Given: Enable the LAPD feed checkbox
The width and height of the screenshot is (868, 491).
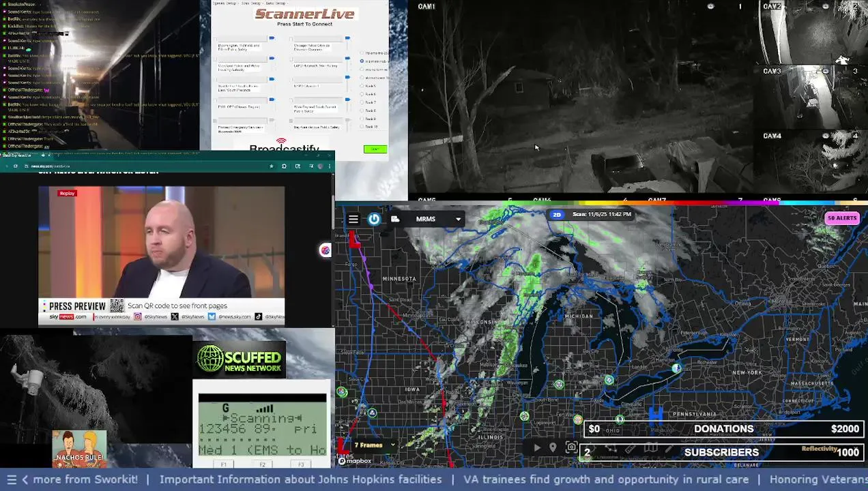Looking at the screenshot, I should (291, 59).
